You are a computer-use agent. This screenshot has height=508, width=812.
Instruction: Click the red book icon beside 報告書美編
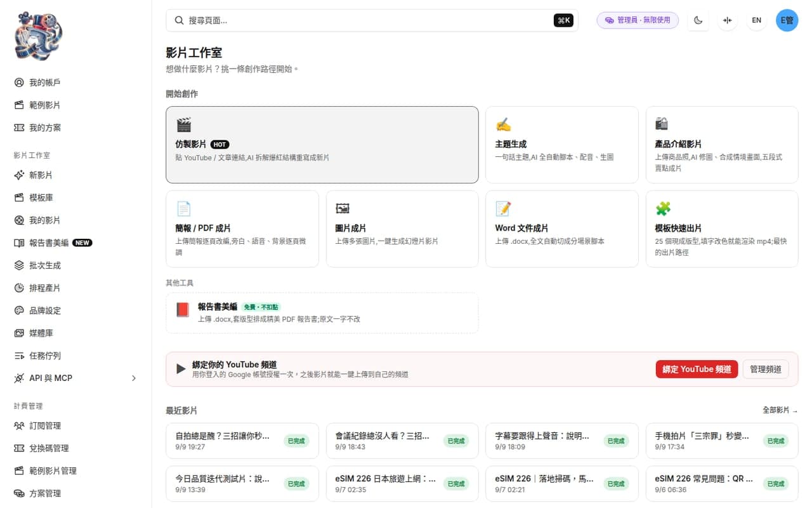183,310
